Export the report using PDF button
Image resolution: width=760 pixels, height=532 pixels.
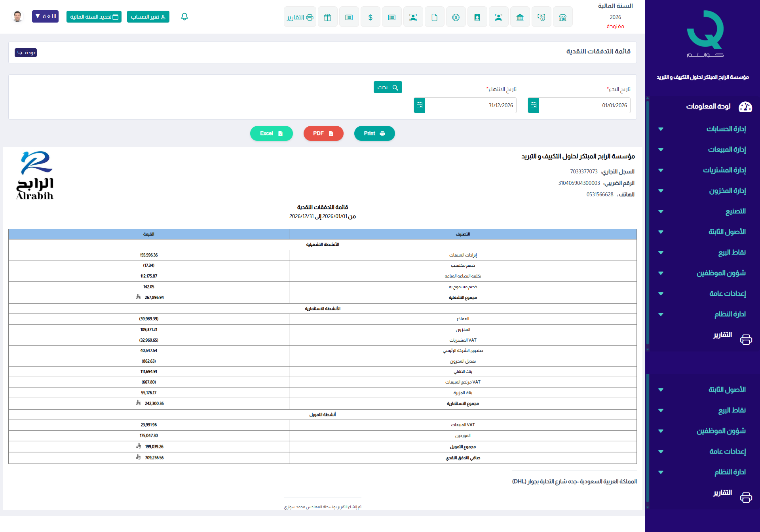tap(323, 133)
